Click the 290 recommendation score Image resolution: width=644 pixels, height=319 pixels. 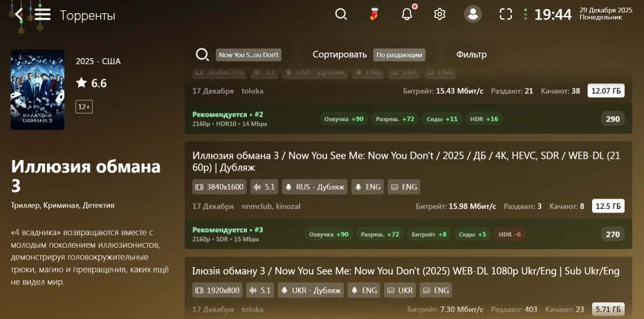pos(613,119)
